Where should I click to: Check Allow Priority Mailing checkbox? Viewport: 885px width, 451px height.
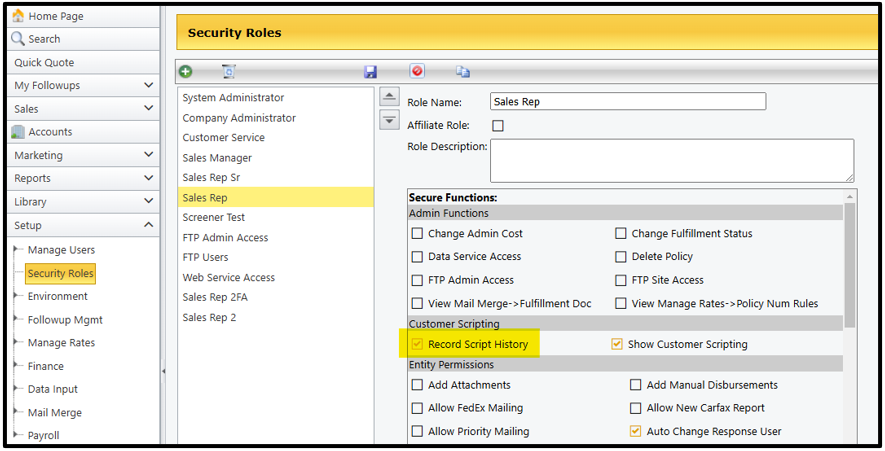417,431
